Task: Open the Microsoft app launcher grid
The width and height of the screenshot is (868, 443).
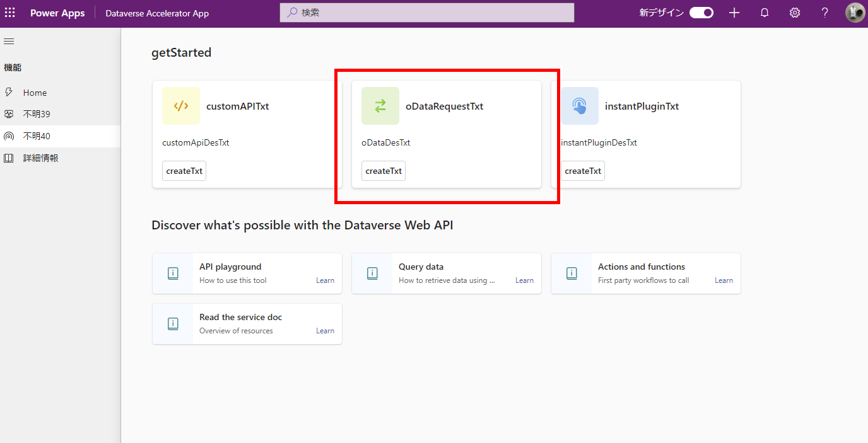Action: pos(9,13)
